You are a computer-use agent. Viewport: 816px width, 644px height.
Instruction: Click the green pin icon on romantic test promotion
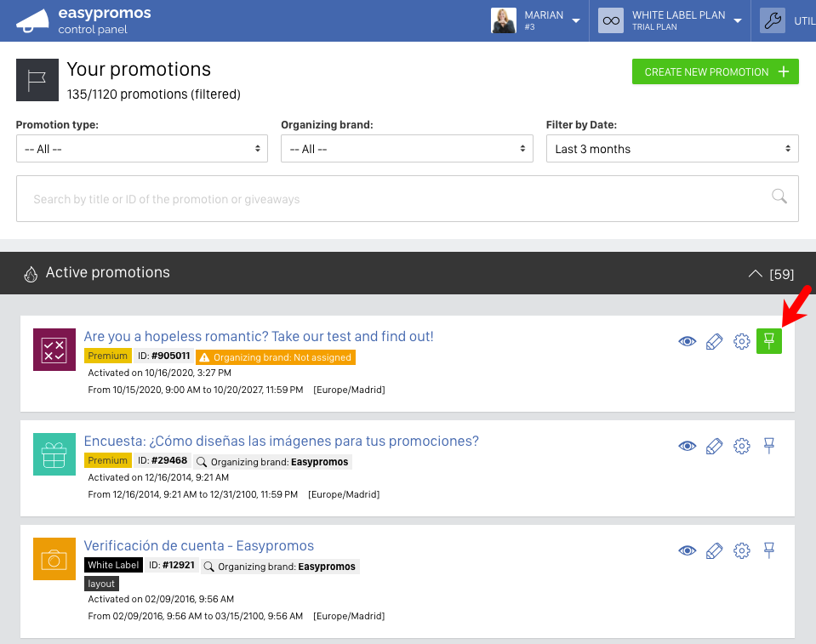click(768, 341)
